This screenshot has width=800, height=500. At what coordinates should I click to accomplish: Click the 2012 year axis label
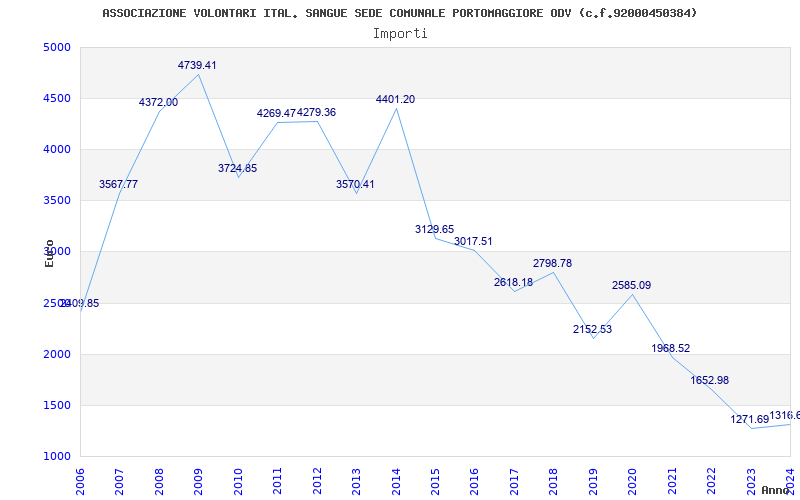click(x=317, y=481)
